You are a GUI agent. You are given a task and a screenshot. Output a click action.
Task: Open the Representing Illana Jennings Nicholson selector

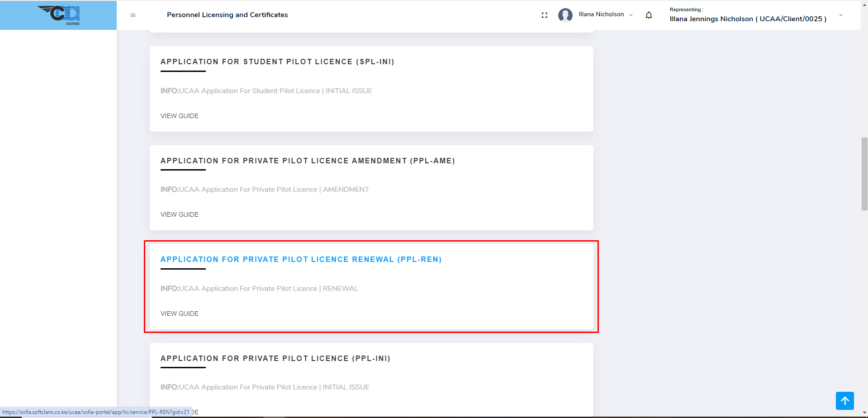coord(748,19)
